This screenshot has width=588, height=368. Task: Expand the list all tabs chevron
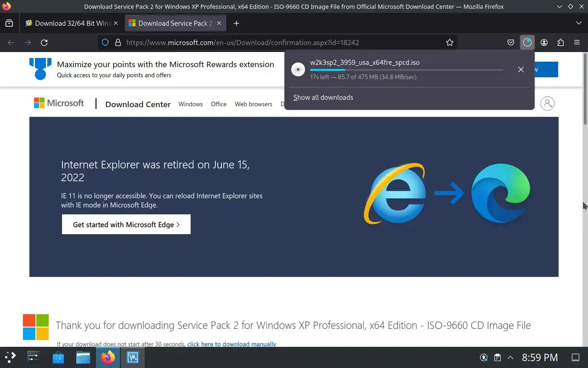click(578, 23)
